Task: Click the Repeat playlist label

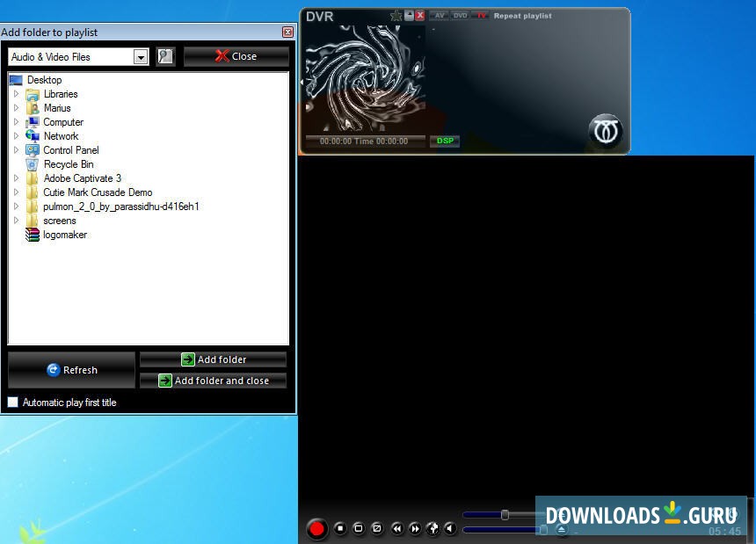Action: [x=523, y=16]
